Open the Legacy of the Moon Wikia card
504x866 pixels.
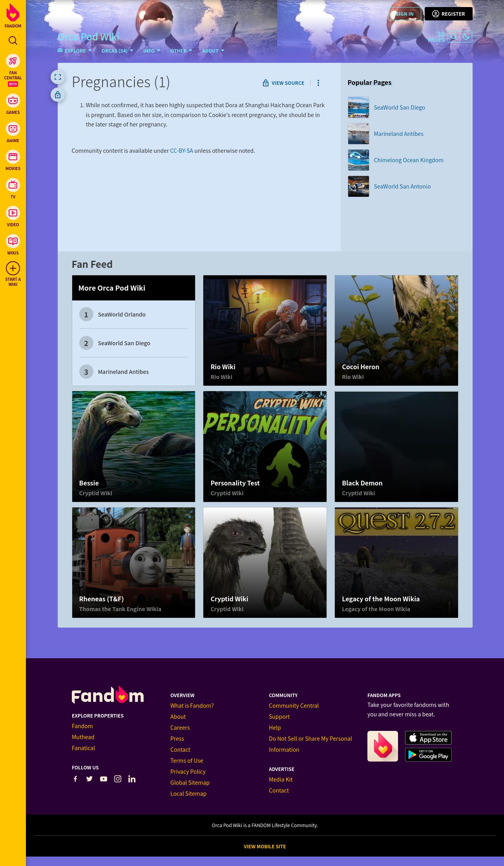pos(396,562)
